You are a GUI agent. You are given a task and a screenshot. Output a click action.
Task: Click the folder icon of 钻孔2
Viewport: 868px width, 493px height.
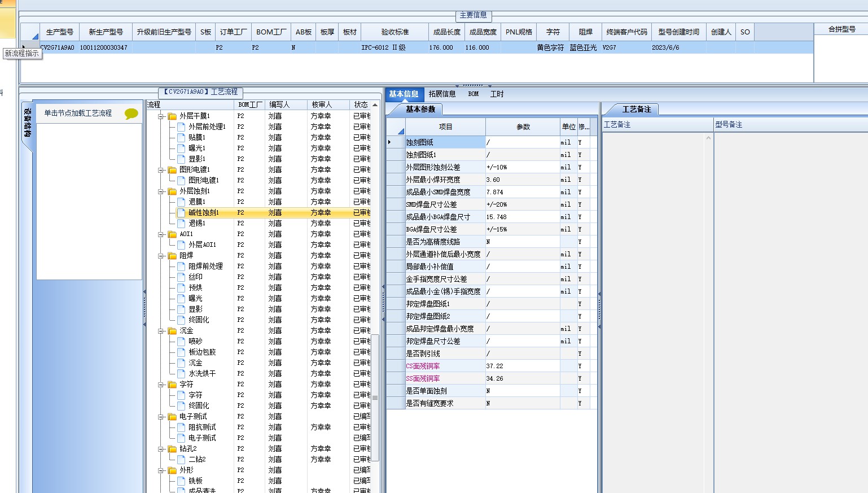tap(172, 448)
